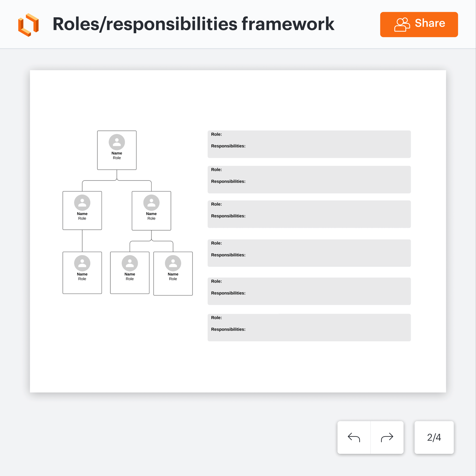The image size is (476, 476).
Task: Click the undo arrow button
Action: pos(354,437)
